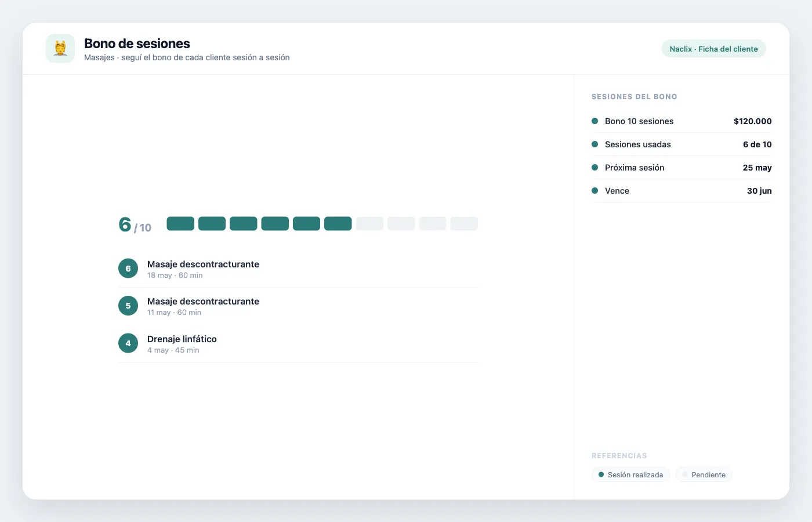Screen dimensions: 812x522
Task: Click the last pending progress segment
Action: [464, 224]
